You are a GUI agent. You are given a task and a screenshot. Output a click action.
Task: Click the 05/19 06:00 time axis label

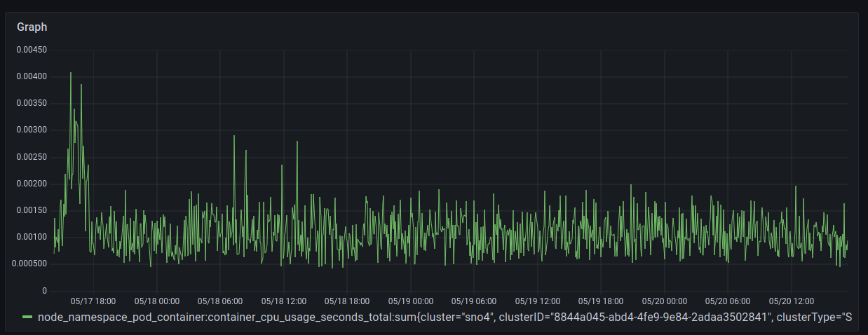click(474, 301)
